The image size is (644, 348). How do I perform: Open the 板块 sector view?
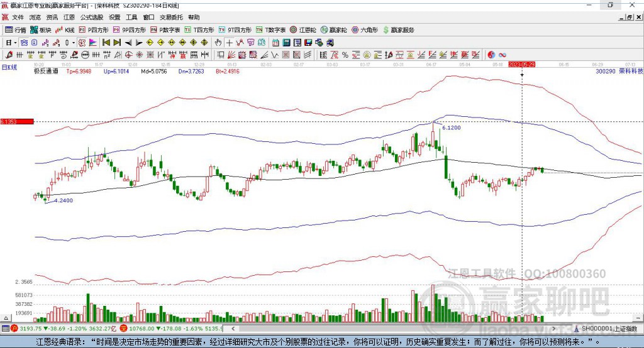tap(41, 30)
